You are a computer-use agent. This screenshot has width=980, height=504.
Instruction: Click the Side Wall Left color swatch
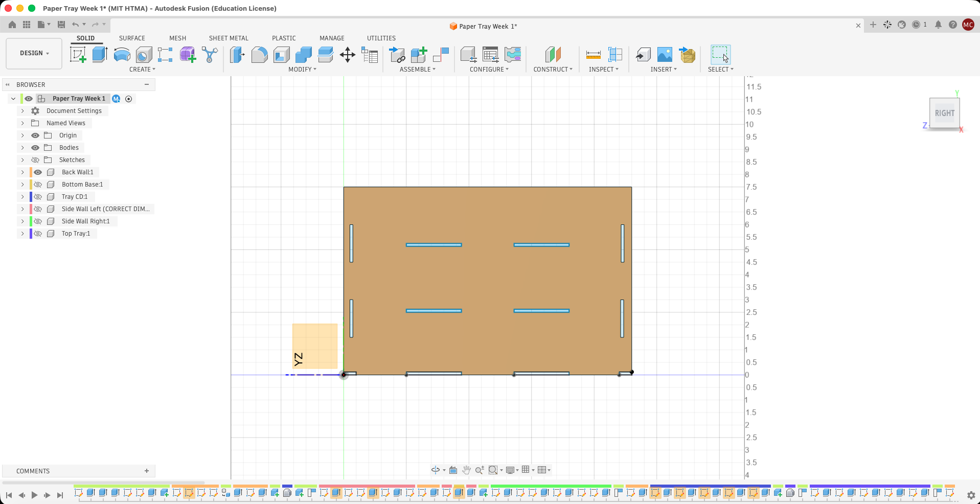click(31, 209)
